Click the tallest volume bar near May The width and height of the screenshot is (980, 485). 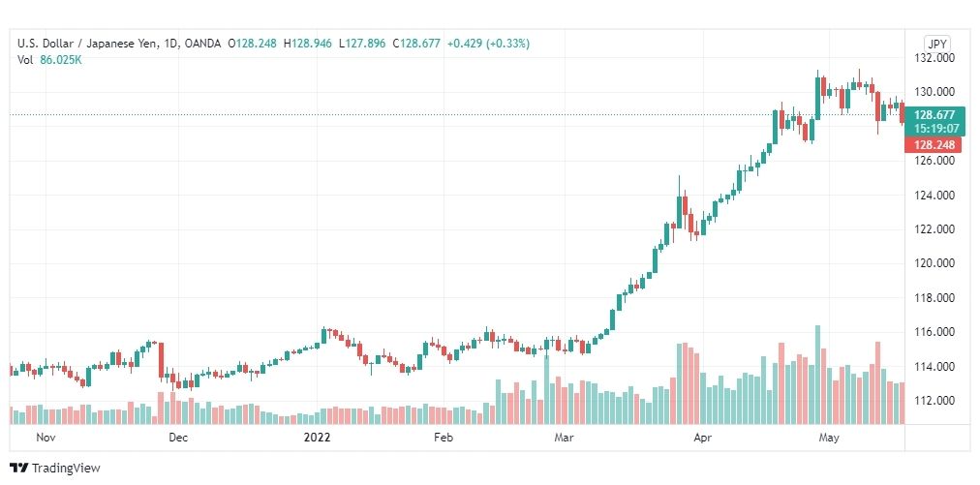pyautogui.click(x=817, y=375)
